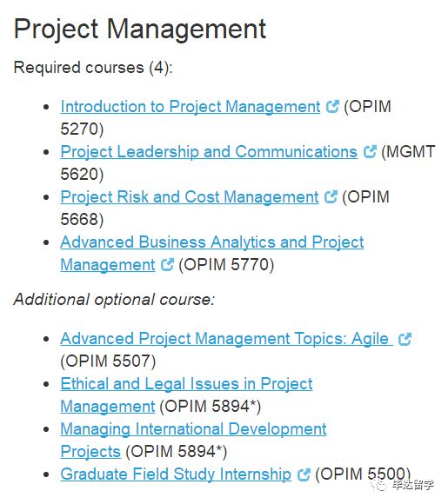
Task: Open external-link icon before (OPIM 5770)
Action: 167,264
